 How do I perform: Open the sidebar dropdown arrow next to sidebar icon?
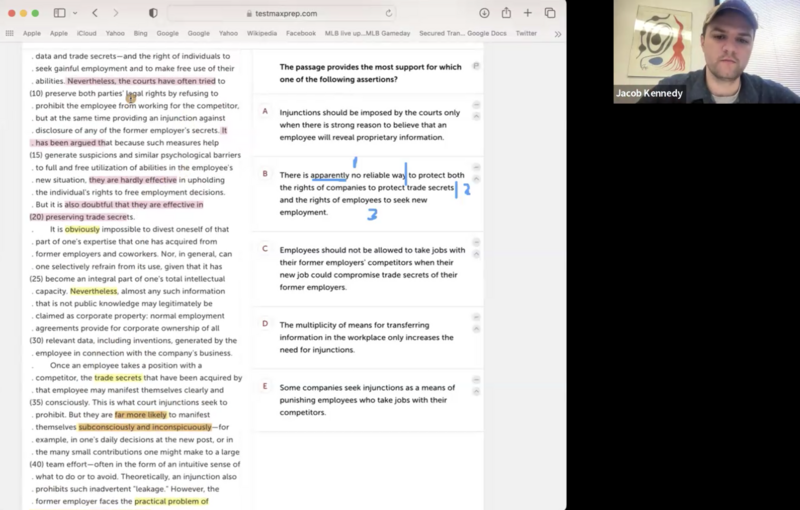point(74,13)
